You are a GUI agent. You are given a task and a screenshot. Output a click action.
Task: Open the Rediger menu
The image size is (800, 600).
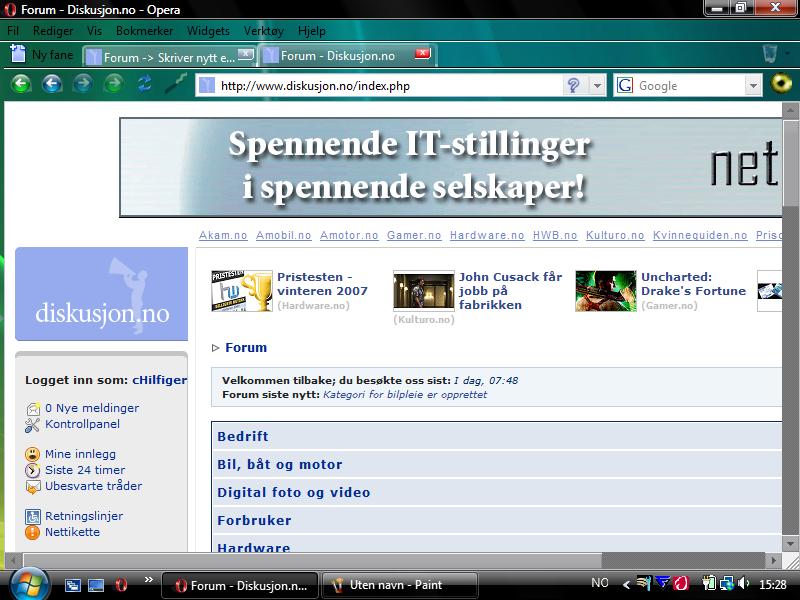tap(53, 31)
